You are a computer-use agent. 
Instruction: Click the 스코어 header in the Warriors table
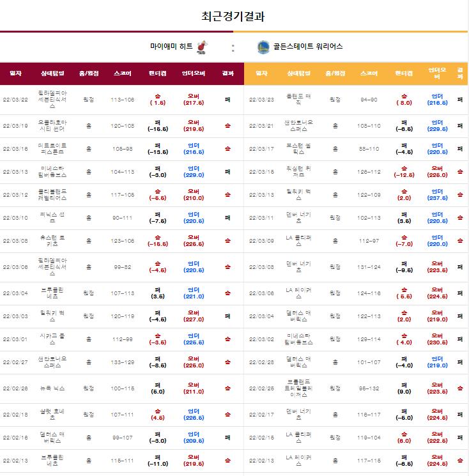coord(369,73)
